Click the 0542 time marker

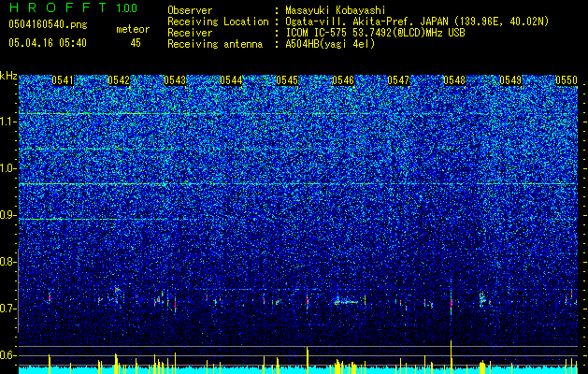(119, 80)
